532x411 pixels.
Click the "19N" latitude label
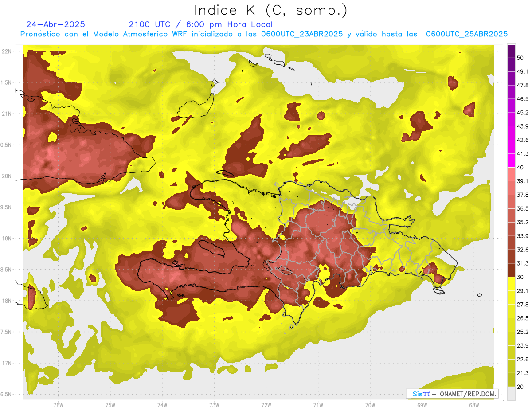coord(7,239)
